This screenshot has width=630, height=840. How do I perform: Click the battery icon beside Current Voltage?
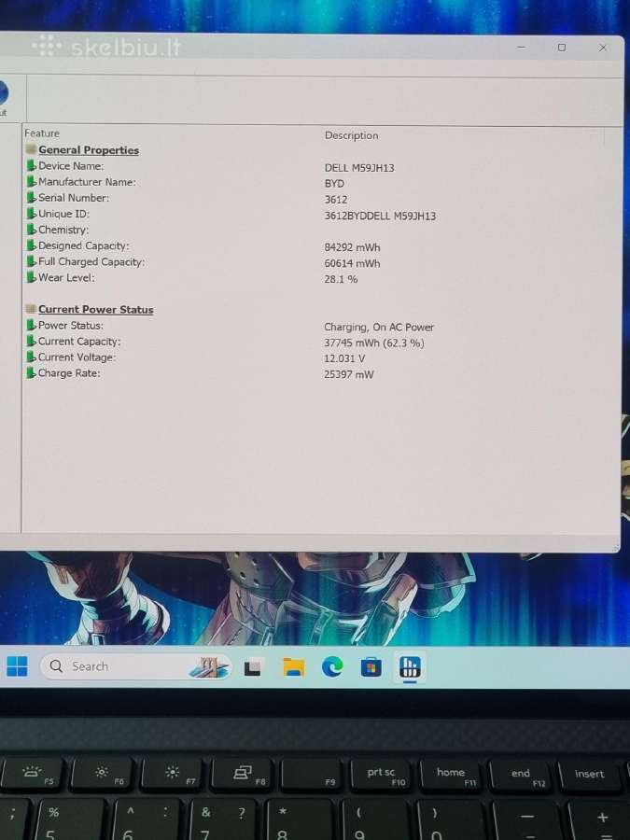[x=32, y=357]
